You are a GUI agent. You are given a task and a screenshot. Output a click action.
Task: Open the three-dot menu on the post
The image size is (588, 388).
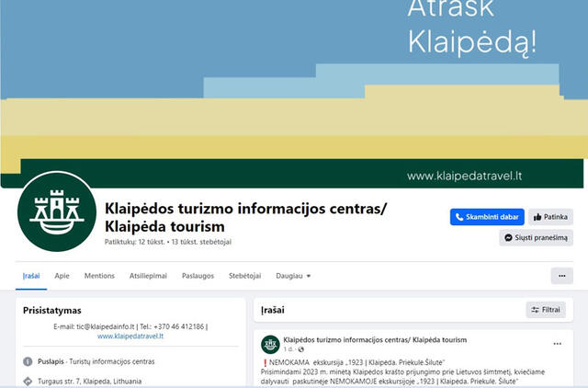pyautogui.click(x=557, y=344)
